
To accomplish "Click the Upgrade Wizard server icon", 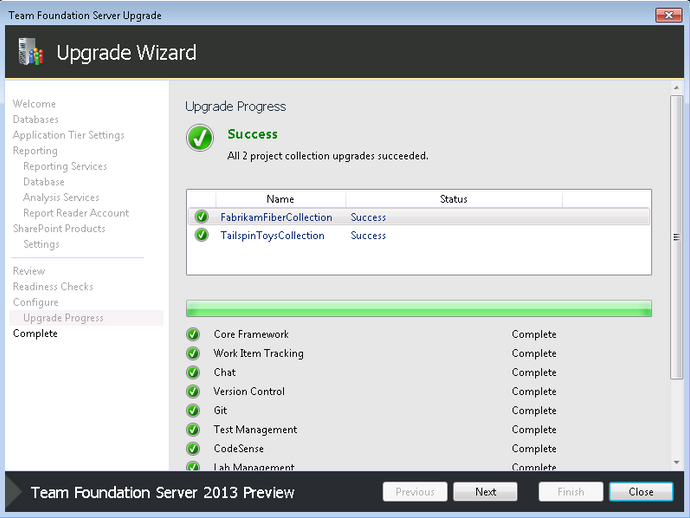I will click(31, 51).
